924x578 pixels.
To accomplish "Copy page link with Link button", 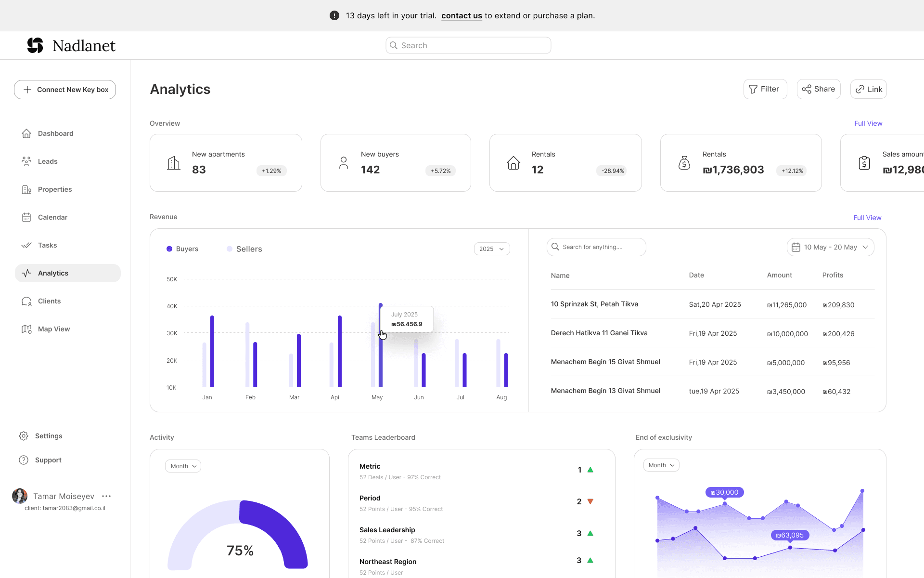I will (869, 89).
